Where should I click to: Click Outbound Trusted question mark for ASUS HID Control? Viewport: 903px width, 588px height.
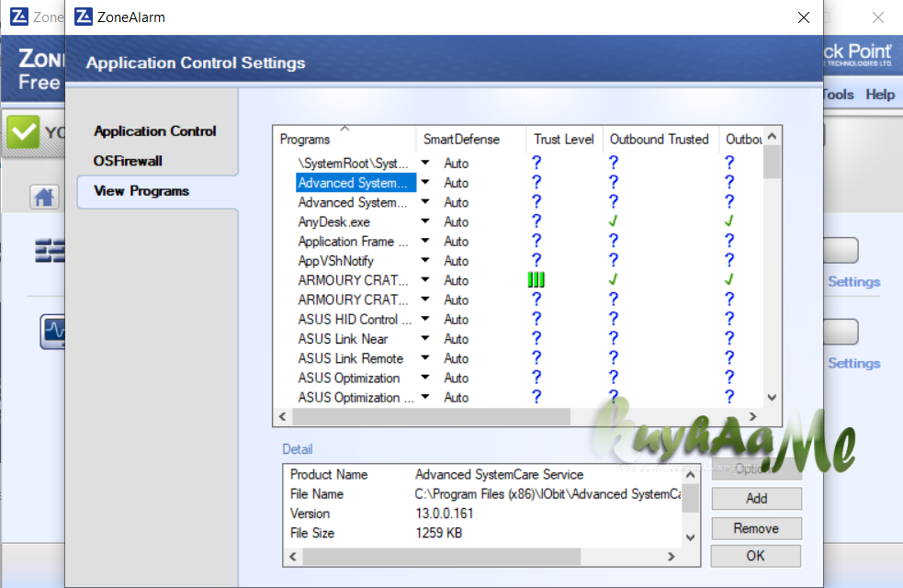pyautogui.click(x=614, y=319)
